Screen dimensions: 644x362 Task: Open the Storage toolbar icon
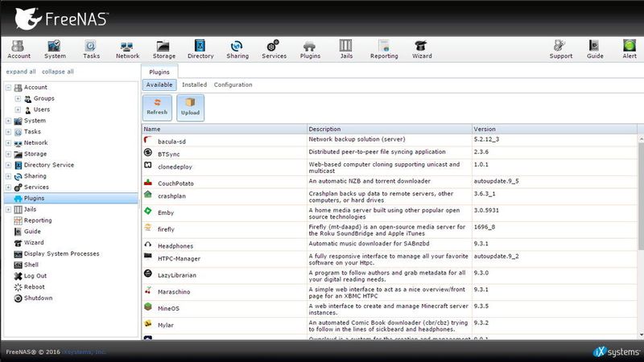164,50
